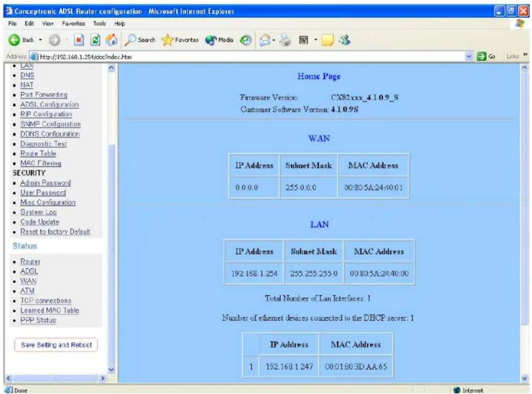Open the Code Update link
This screenshot has width=532, height=394.
click(x=40, y=222)
